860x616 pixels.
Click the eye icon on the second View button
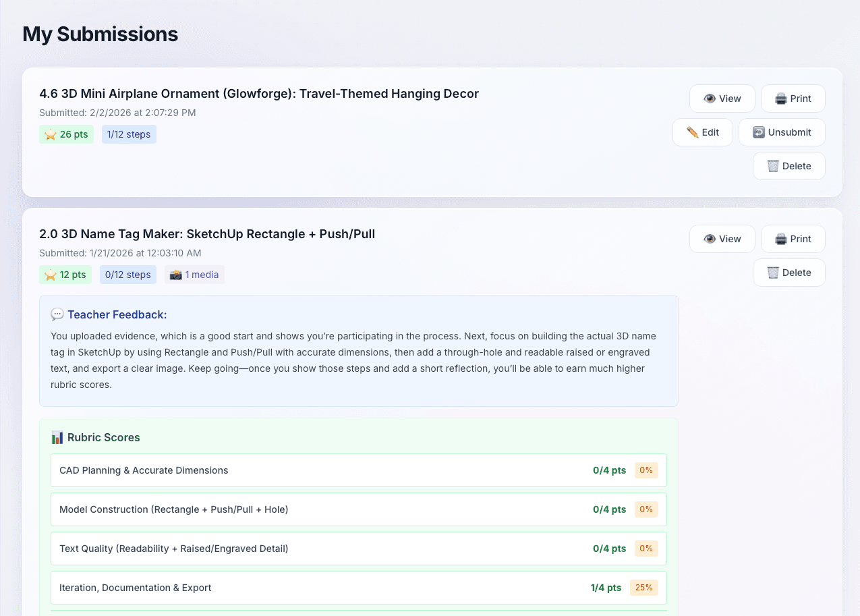tap(710, 238)
